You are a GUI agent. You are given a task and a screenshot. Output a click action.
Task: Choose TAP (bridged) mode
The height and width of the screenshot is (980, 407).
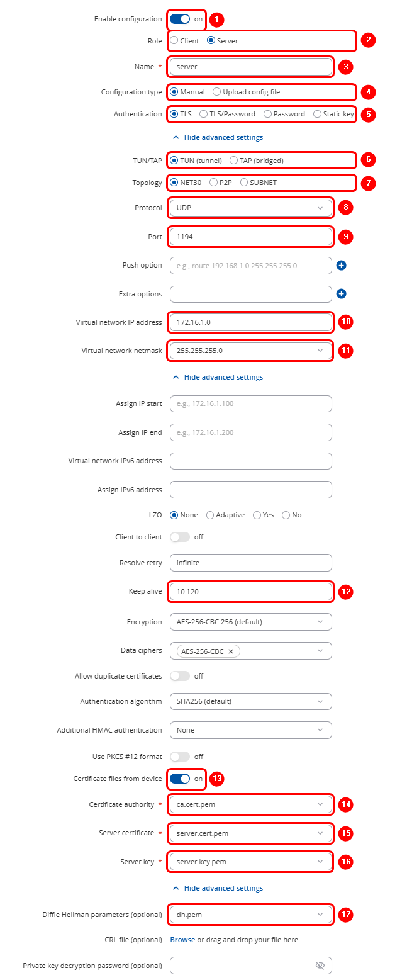click(234, 161)
